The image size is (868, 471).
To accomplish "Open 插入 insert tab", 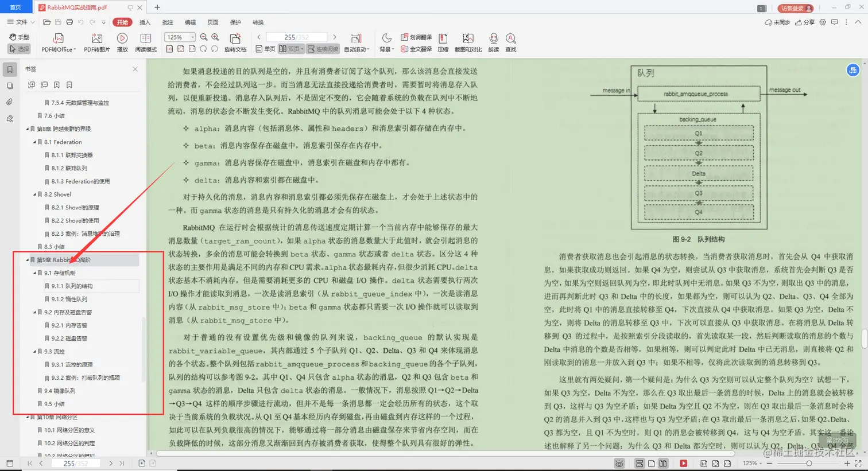I will click(x=145, y=22).
